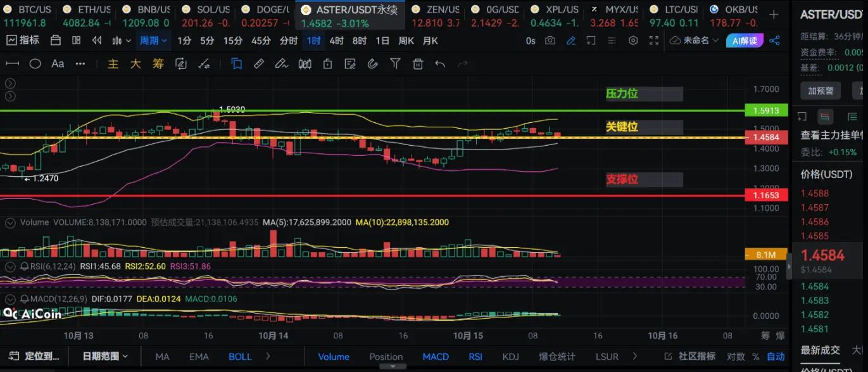Screen dimensions: 868x372
Task: Collapse the MACD indicator pane chevron
Action: click(x=9, y=298)
